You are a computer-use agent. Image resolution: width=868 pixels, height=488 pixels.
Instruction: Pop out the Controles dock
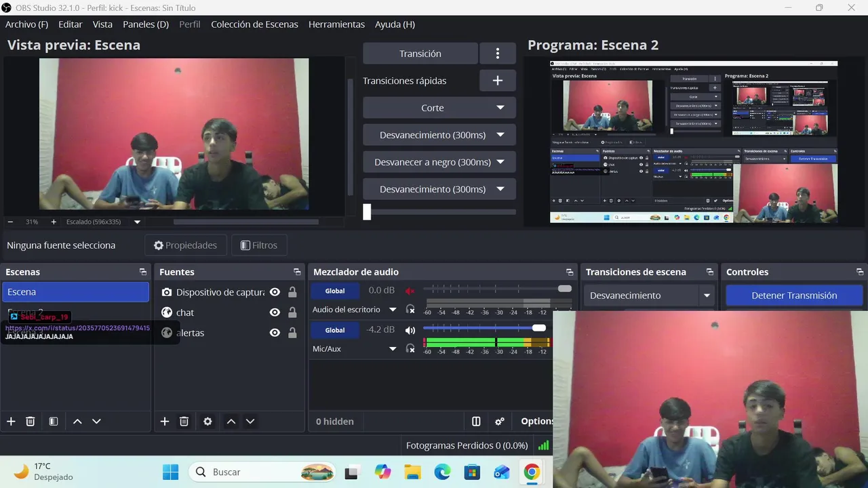pyautogui.click(x=860, y=272)
